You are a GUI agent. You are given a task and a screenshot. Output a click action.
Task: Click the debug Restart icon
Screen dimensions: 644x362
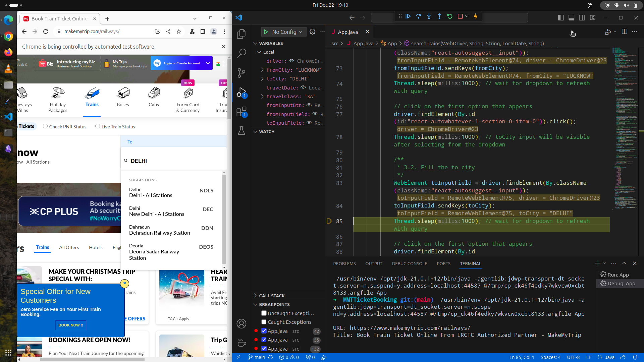pyautogui.click(x=450, y=16)
